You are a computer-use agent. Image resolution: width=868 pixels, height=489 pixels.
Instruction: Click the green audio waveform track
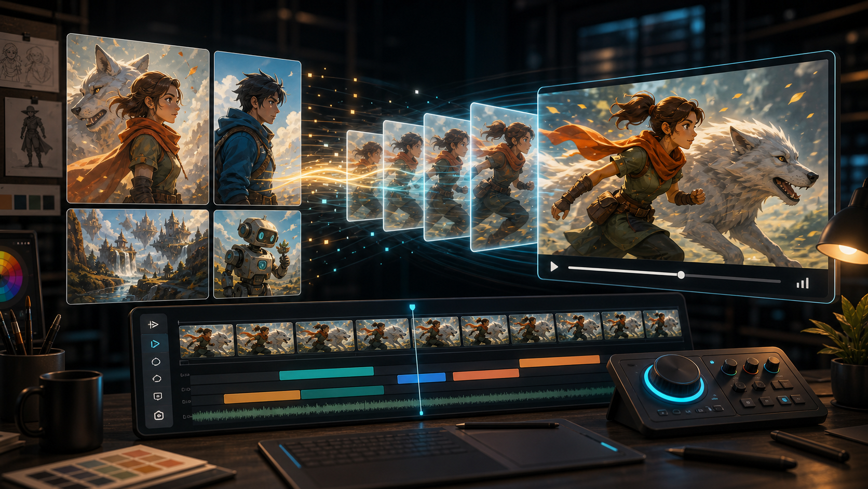402,404
